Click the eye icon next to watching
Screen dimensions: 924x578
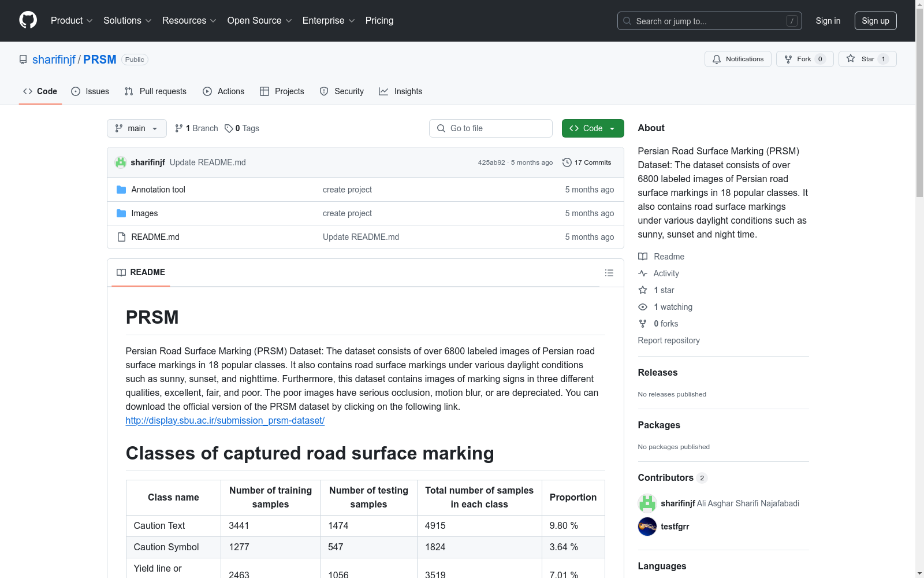click(643, 307)
